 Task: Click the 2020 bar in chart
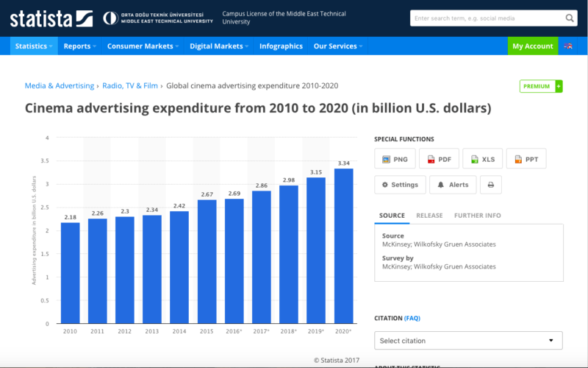343,246
